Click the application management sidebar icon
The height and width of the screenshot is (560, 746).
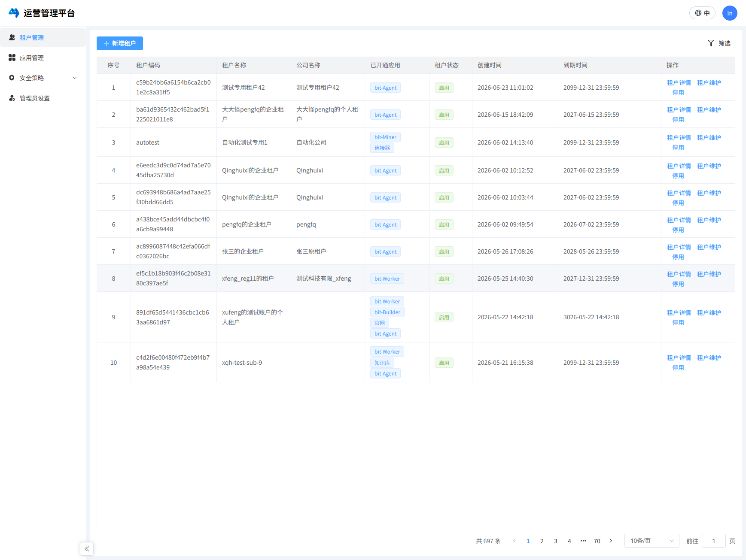[12, 58]
